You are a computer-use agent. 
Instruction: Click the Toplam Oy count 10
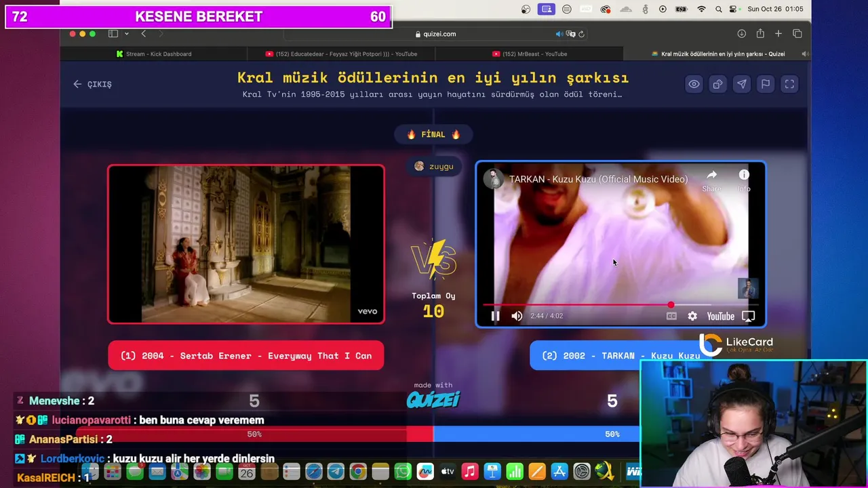[x=433, y=311]
